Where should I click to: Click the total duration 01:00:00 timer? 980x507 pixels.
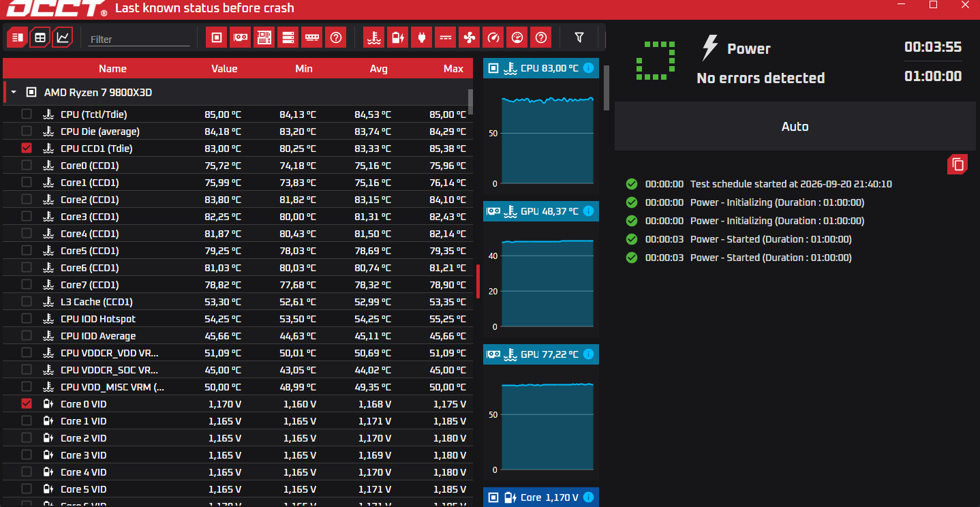tap(933, 76)
